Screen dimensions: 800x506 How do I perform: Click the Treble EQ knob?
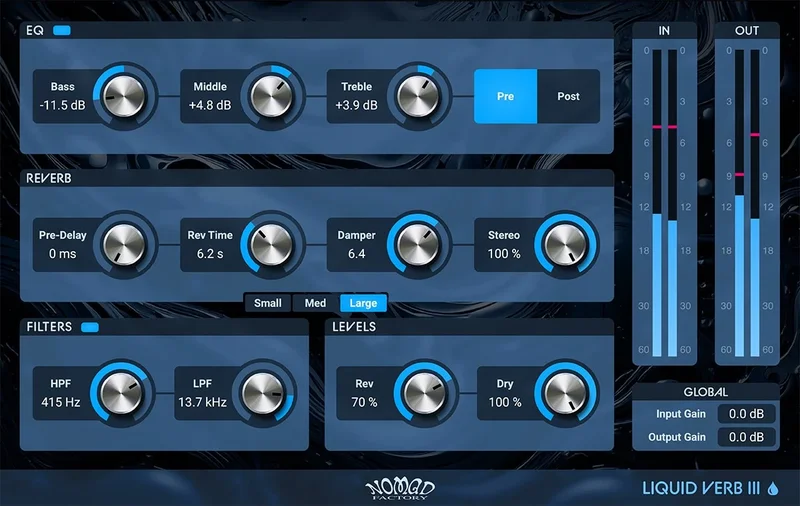(x=418, y=96)
